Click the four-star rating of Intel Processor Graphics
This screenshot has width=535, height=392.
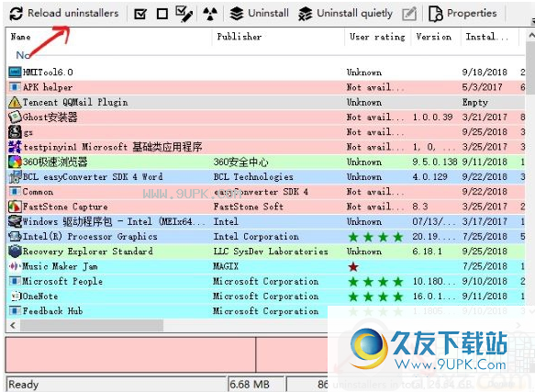point(375,237)
